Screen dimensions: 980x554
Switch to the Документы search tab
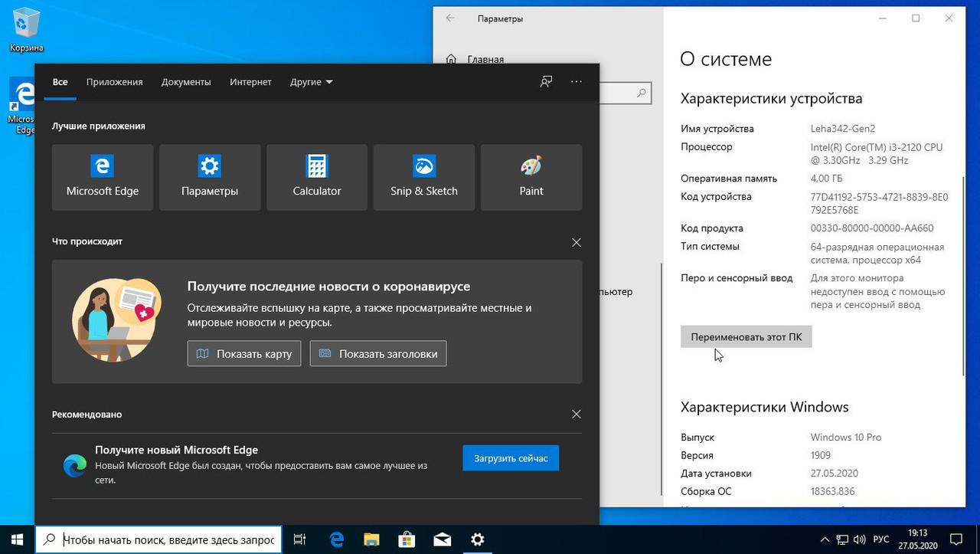[186, 82]
